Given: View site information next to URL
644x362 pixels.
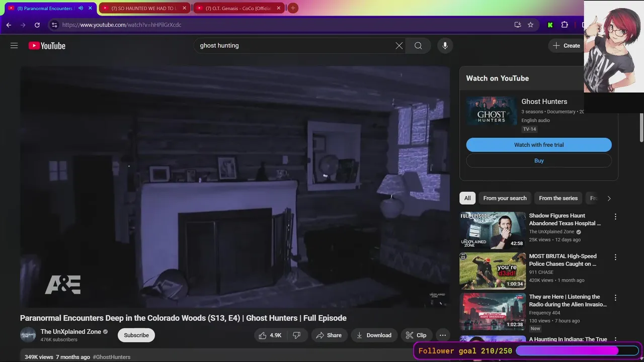Looking at the screenshot, I should tap(54, 25).
